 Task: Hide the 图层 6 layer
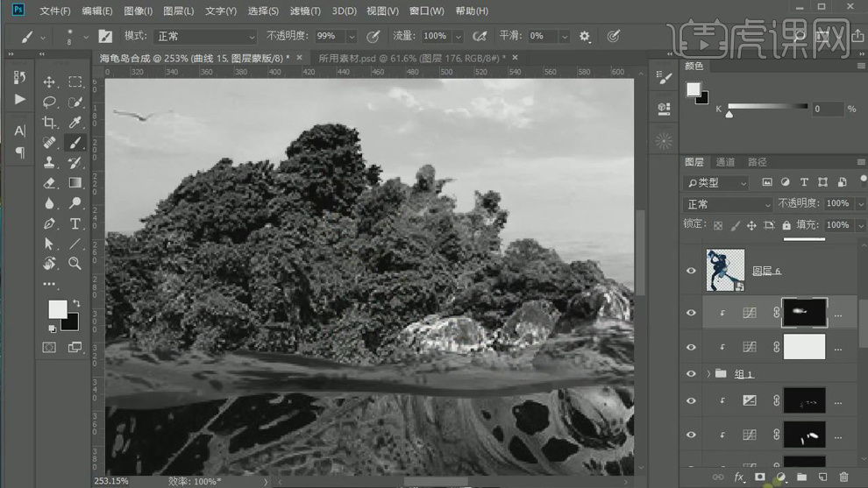pyautogui.click(x=692, y=271)
